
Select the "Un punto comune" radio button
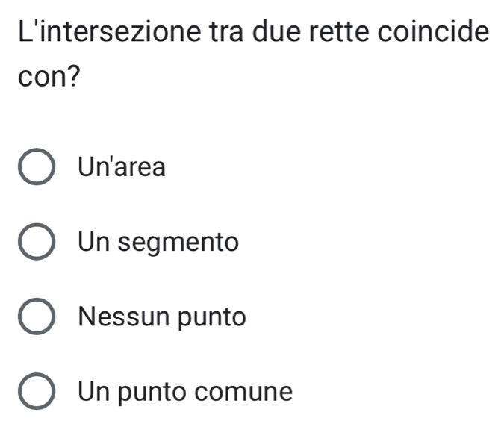pos(35,392)
